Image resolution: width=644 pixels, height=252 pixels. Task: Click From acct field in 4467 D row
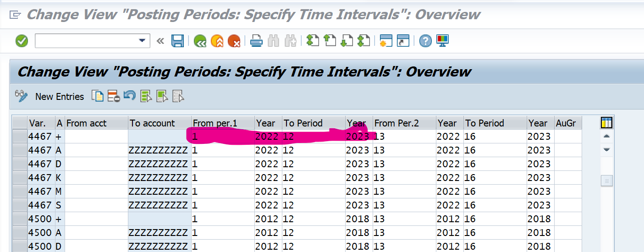(96, 164)
